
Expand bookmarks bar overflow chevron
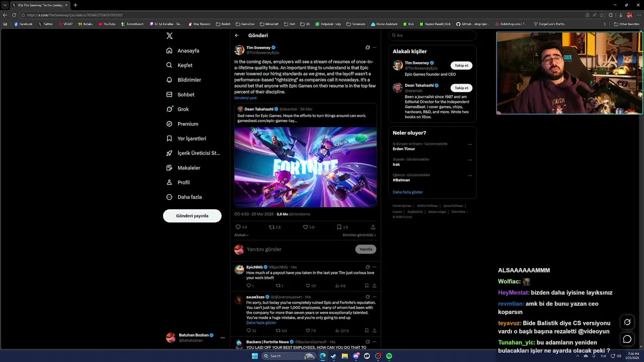605,24
